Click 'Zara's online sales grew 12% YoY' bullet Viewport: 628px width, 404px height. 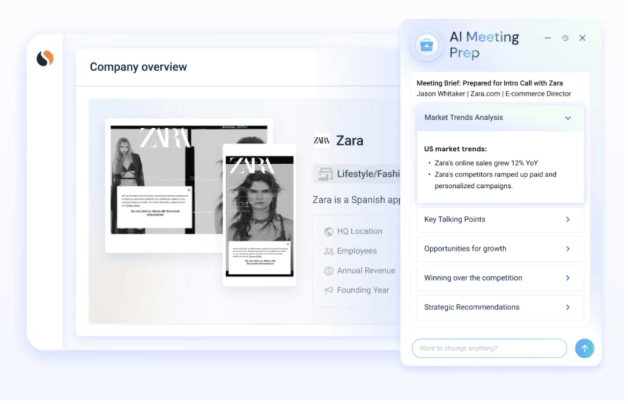coord(486,163)
